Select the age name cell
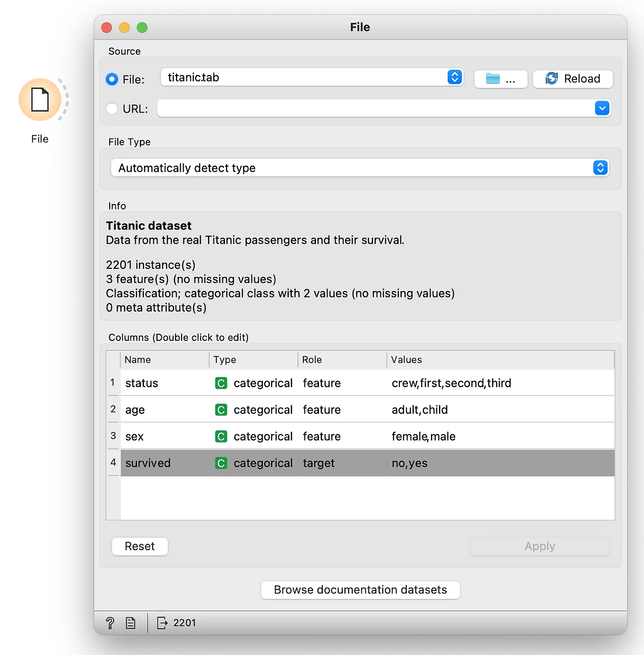Screen dimensions: 644x655 (165, 410)
